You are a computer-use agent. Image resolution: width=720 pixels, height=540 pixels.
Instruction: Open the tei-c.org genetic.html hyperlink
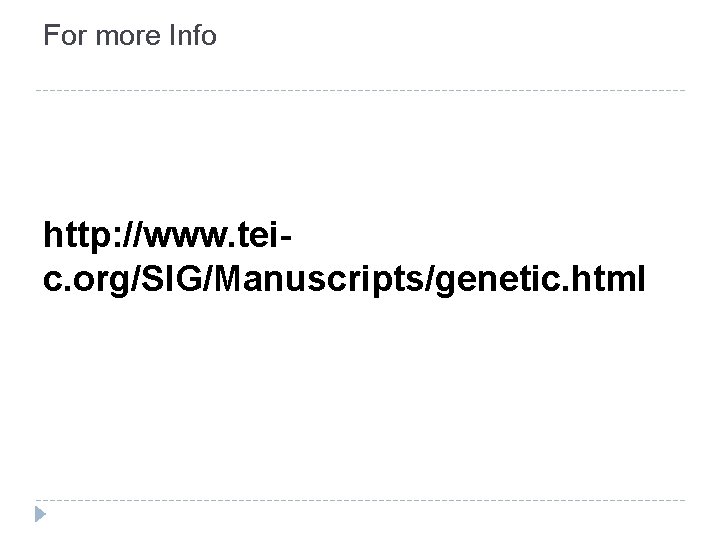344,257
